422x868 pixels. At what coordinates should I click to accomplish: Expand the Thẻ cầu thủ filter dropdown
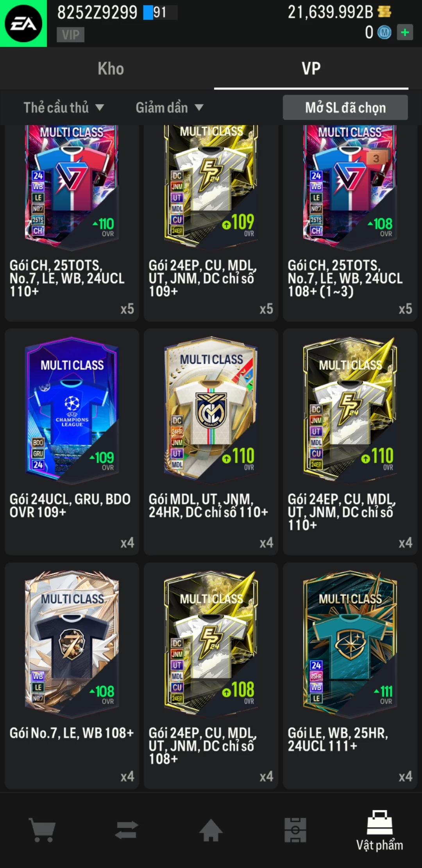click(64, 108)
